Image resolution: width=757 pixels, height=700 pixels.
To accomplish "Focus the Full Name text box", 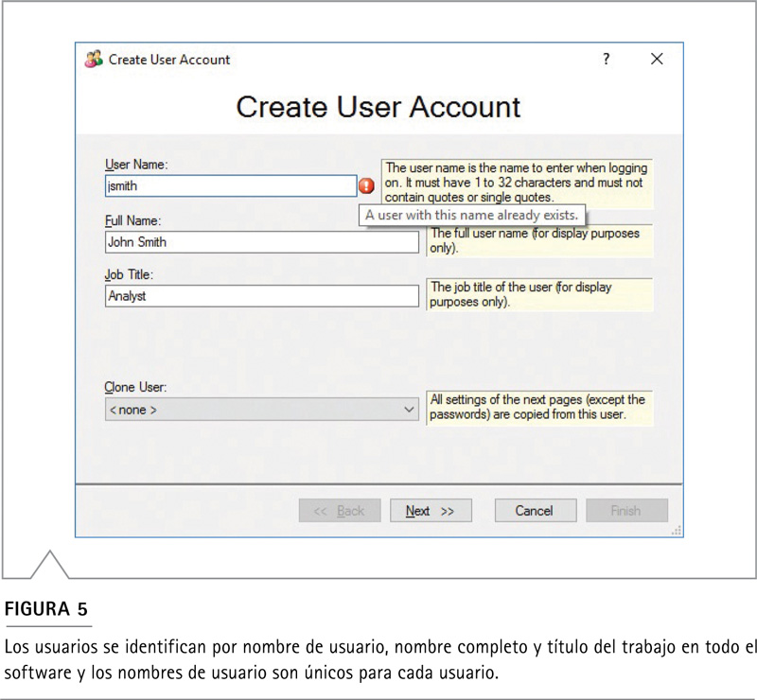I will point(262,242).
